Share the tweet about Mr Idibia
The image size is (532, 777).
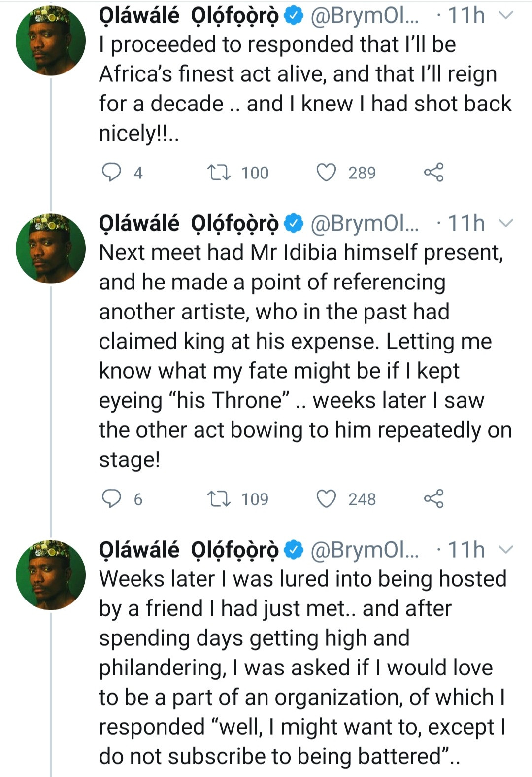coord(433,499)
